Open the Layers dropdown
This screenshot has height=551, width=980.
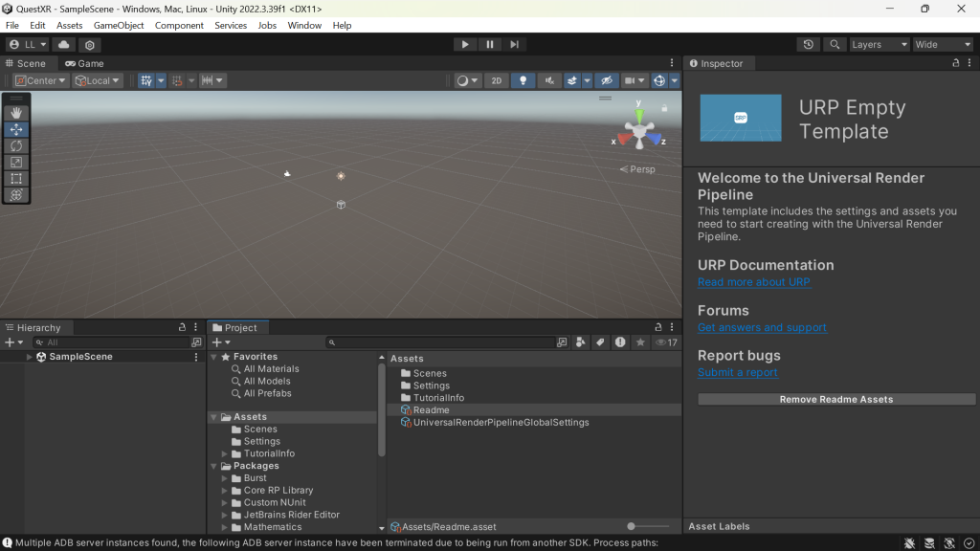tap(879, 44)
